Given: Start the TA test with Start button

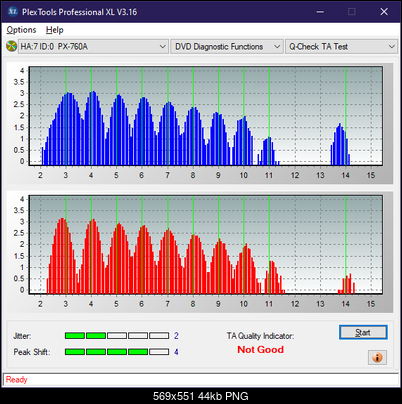Looking at the screenshot, I should (x=363, y=332).
